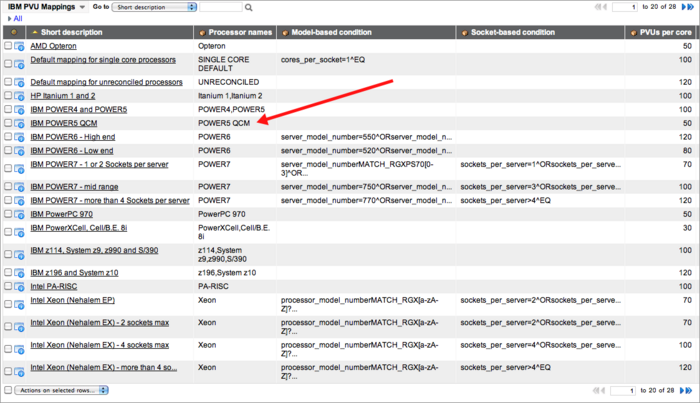Jump to last page using bottom double arrow

click(689, 391)
